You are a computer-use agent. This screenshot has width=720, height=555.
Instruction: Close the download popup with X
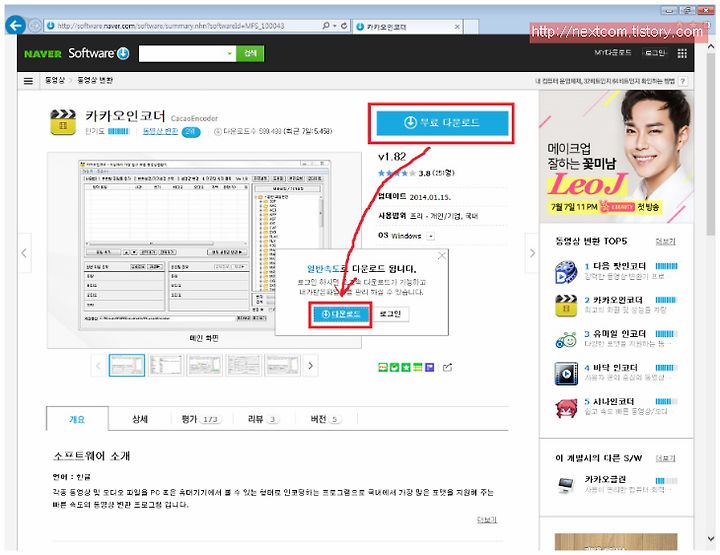[x=442, y=256]
